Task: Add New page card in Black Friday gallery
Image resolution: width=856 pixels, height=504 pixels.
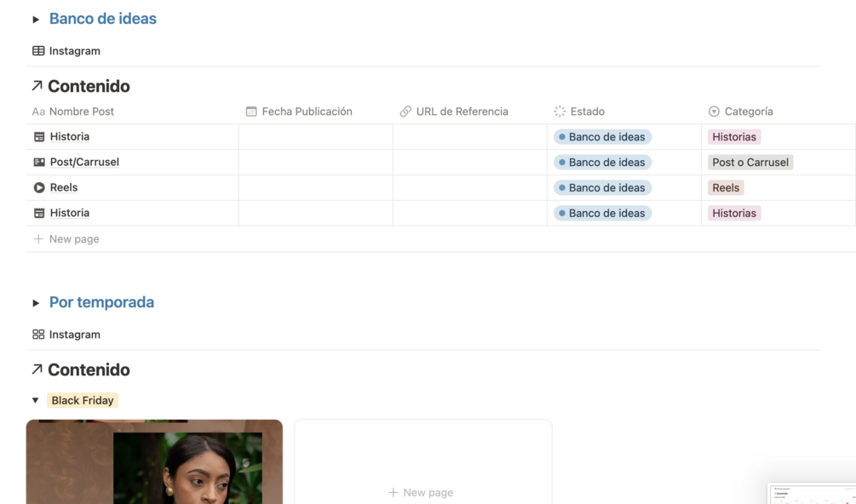Action: [x=423, y=462]
